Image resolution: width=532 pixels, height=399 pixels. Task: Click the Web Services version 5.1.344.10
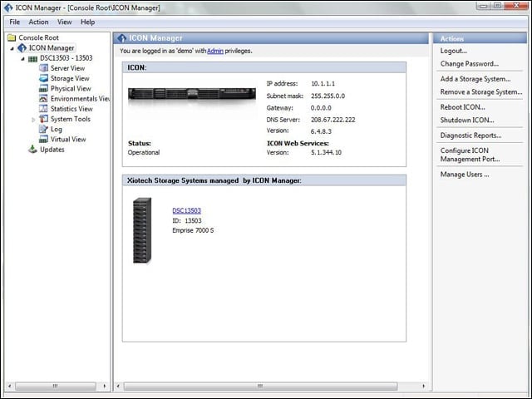[x=326, y=153]
